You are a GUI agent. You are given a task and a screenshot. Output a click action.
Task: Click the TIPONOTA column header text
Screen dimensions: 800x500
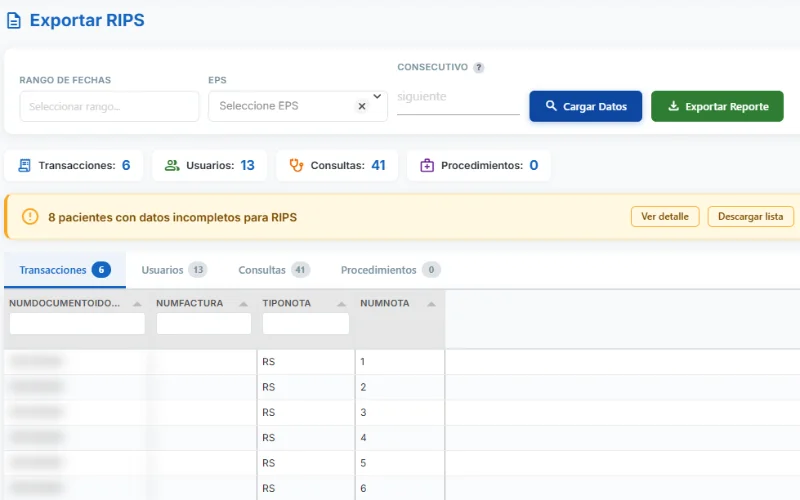click(x=286, y=303)
